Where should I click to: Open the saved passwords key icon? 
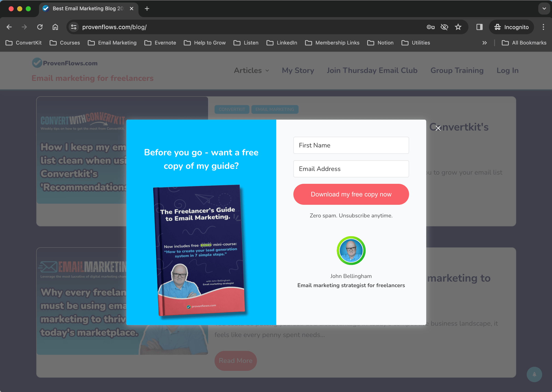pyautogui.click(x=431, y=27)
